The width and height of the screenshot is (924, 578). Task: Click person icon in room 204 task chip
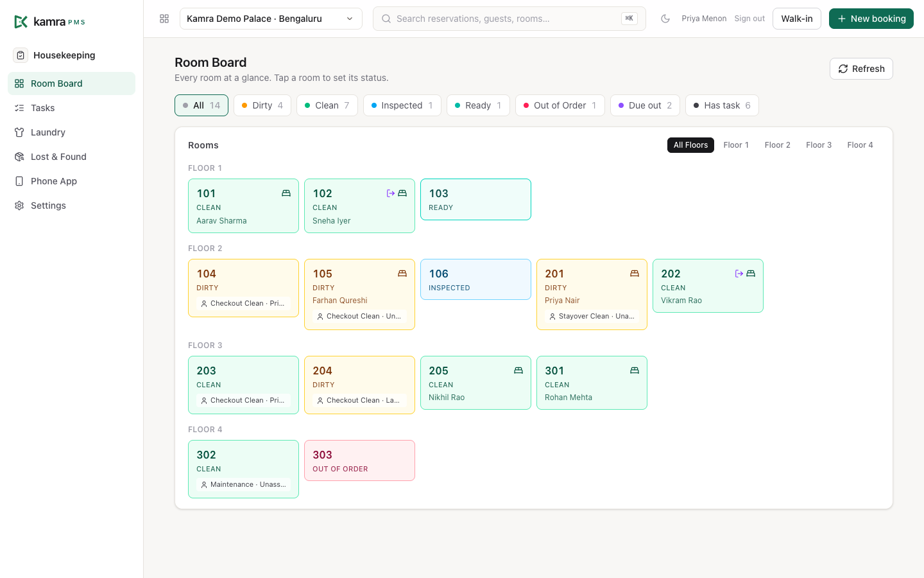click(x=320, y=401)
